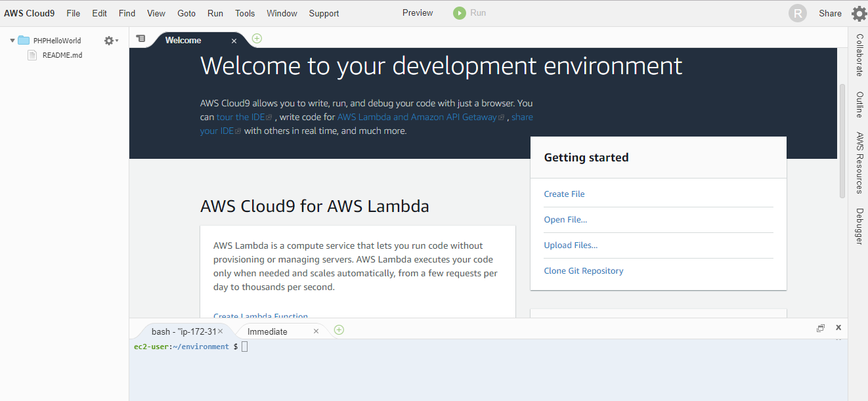Click the Preview button
This screenshot has width=868, height=401.
(x=418, y=13)
